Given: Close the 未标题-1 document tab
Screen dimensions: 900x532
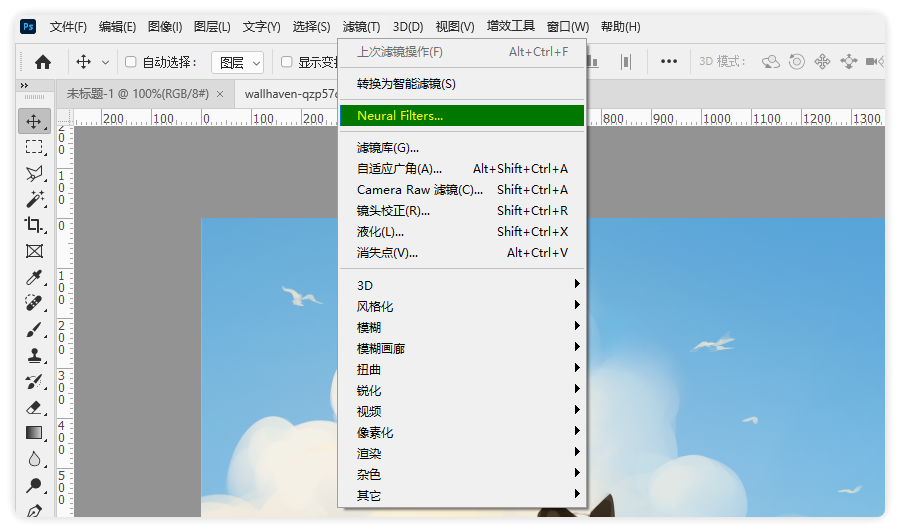Looking at the screenshot, I should (220, 94).
